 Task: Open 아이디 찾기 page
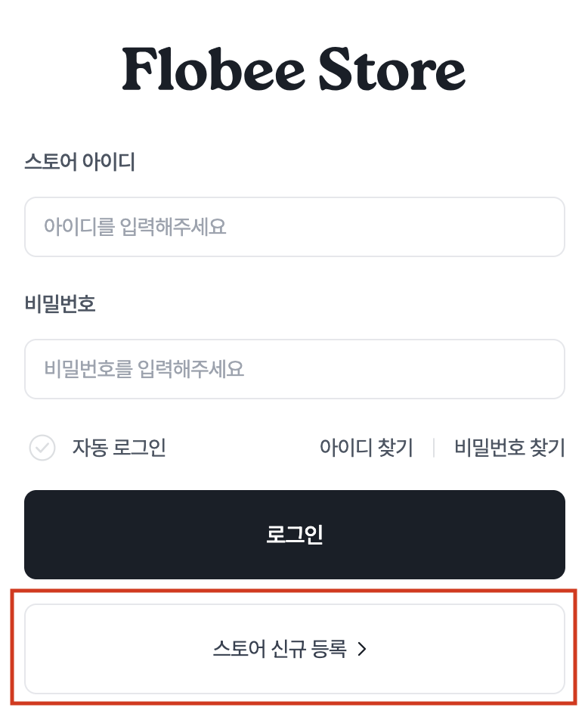(367, 448)
